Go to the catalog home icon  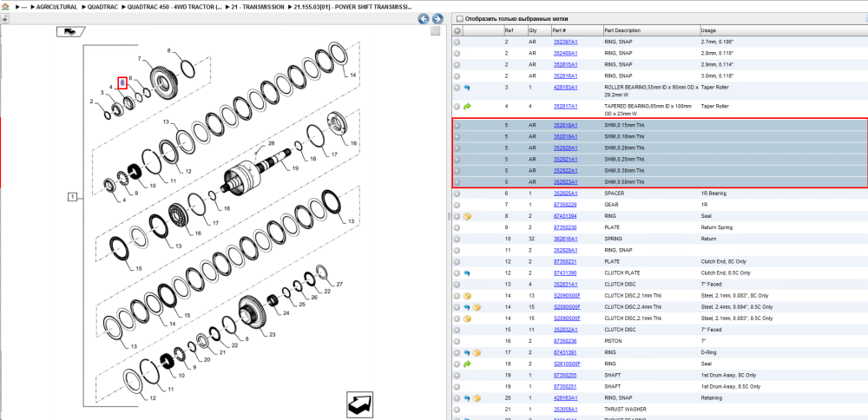click(x=5, y=7)
